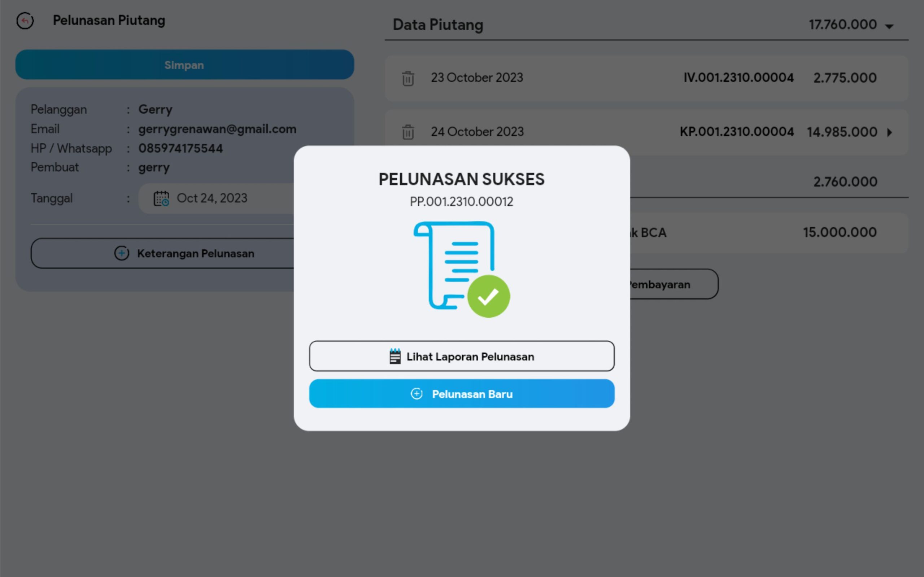The image size is (924, 577).
Task: Click the Data Piutang header
Action: pyautogui.click(x=438, y=25)
